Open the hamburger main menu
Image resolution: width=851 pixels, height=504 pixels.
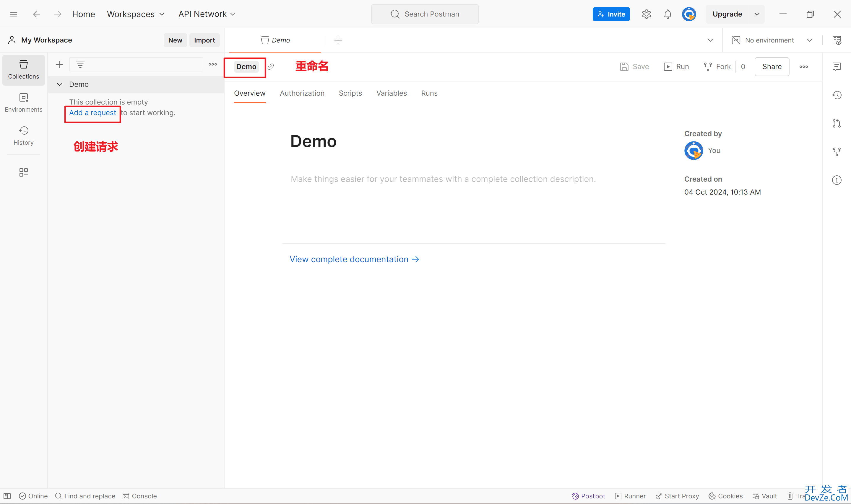click(14, 14)
